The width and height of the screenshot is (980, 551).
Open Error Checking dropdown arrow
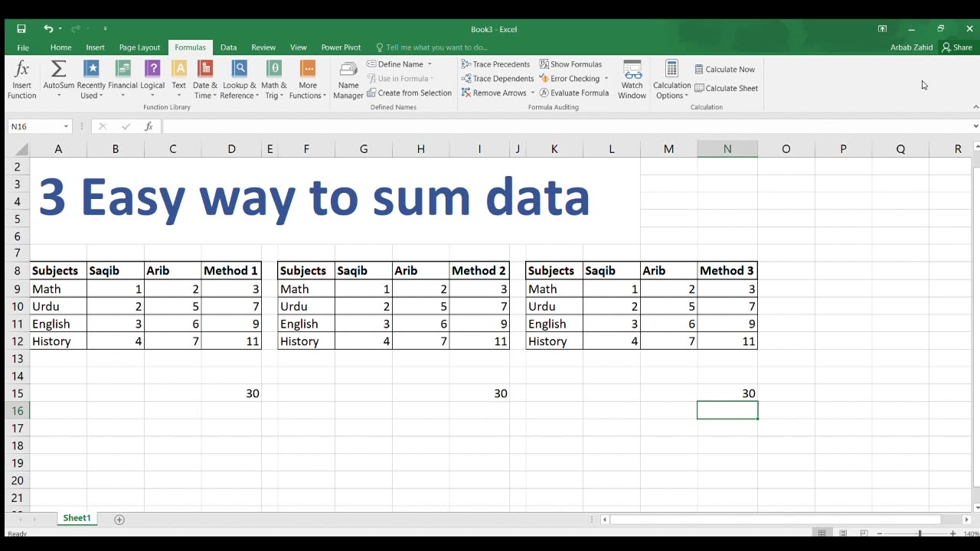click(x=606, y=79)
